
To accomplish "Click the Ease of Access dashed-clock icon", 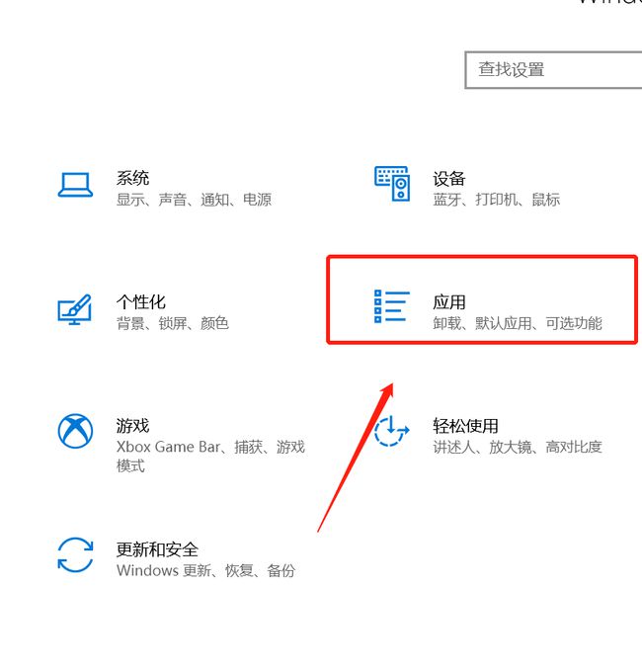I will pos(391,432).
